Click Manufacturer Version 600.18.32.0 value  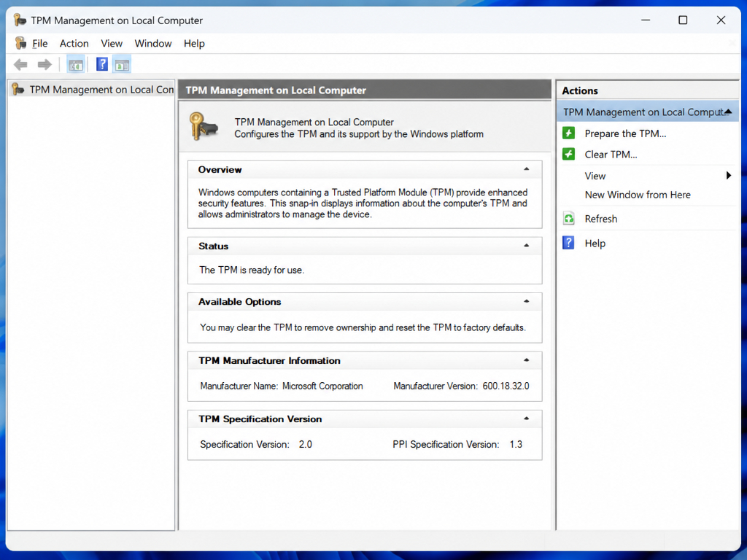point(506,386)
